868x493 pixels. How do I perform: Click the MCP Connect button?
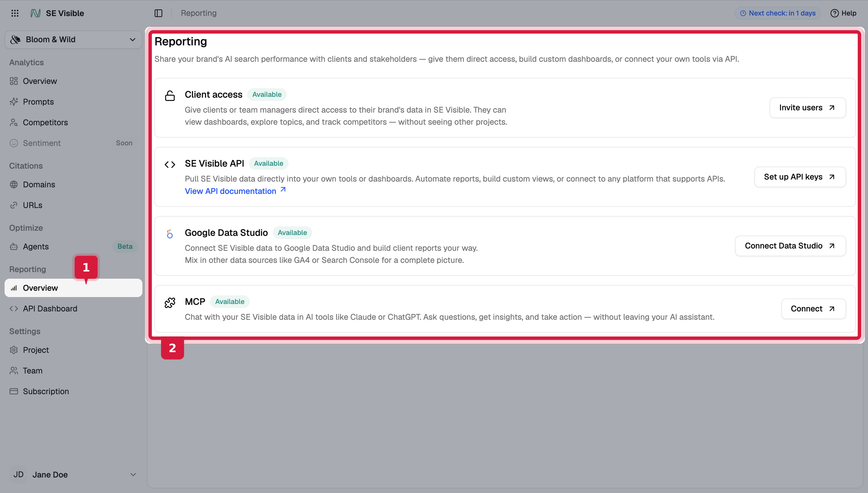(813, 309)
